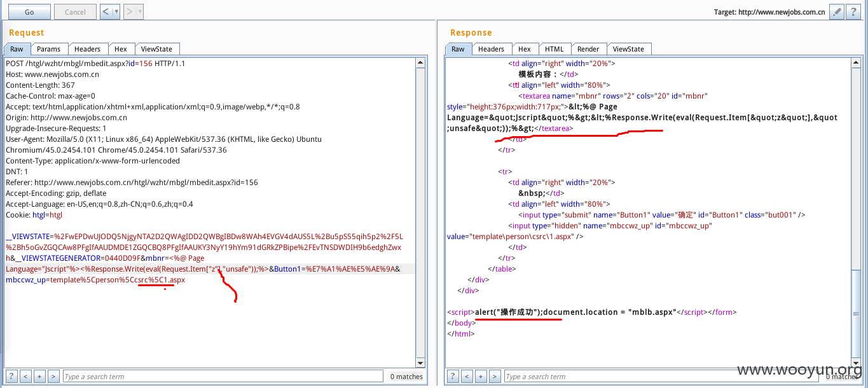
Task: Select the Request Raw tab
Action: [x=16, y=49]
